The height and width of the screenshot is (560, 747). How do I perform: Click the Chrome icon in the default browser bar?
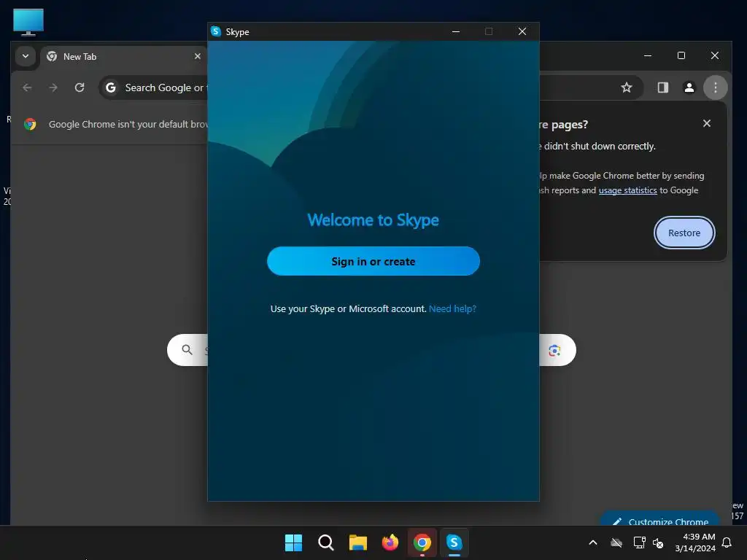(30, 124)
